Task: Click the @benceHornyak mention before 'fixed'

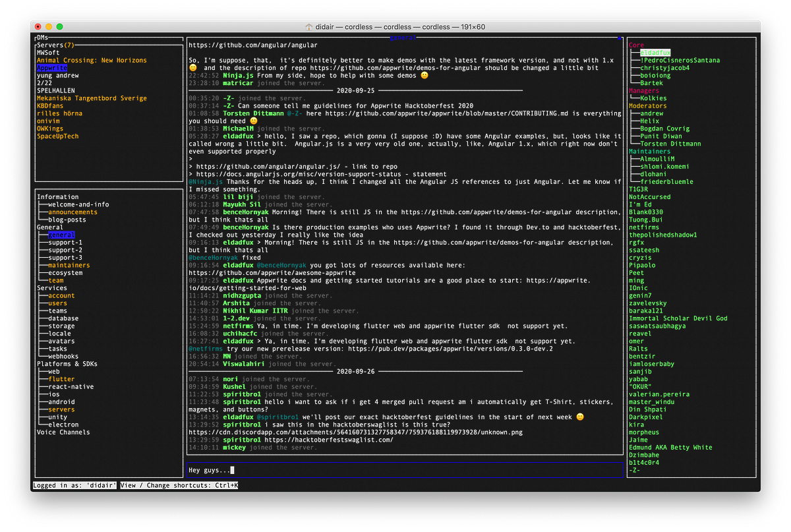Action: point(213,258)
